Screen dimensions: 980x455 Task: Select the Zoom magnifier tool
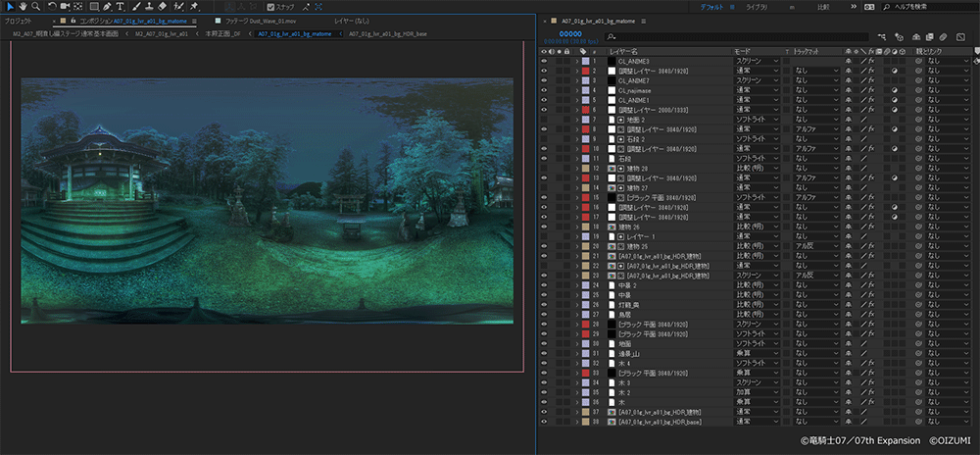(35, 7)
